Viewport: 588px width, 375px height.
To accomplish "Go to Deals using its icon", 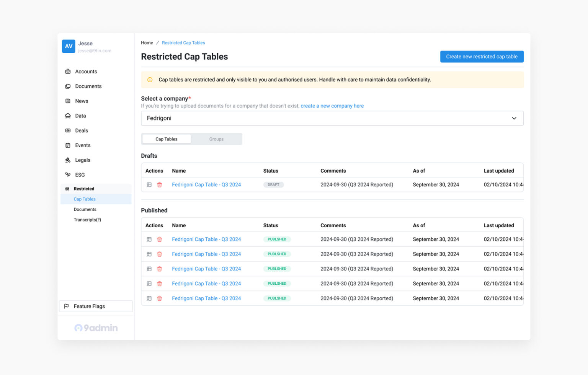I will (68, 130).
